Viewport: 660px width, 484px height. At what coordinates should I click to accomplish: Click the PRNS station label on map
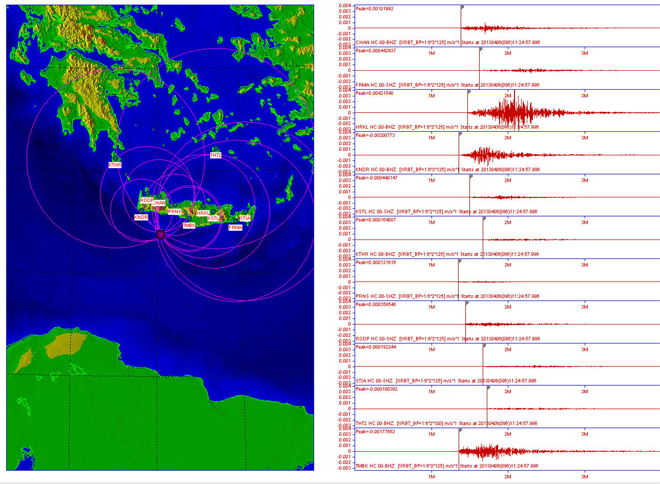pyautogui.click(x=174, y=211)
